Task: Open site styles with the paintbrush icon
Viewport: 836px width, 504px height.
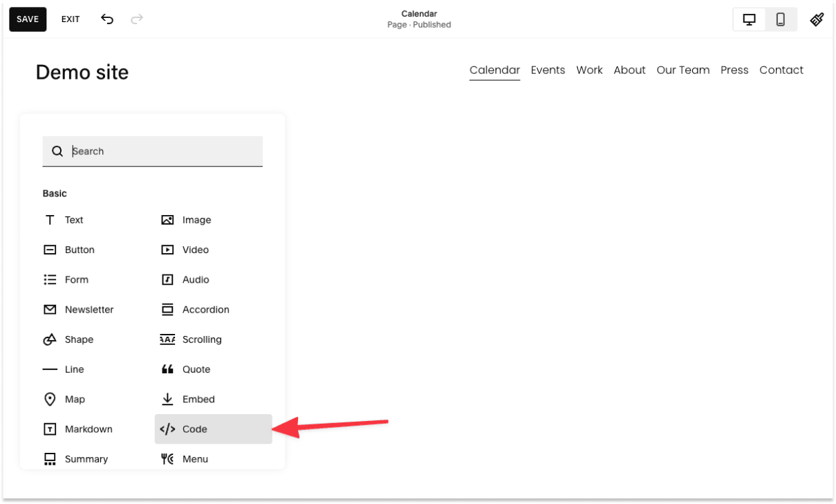Action: tap(817, 19)
